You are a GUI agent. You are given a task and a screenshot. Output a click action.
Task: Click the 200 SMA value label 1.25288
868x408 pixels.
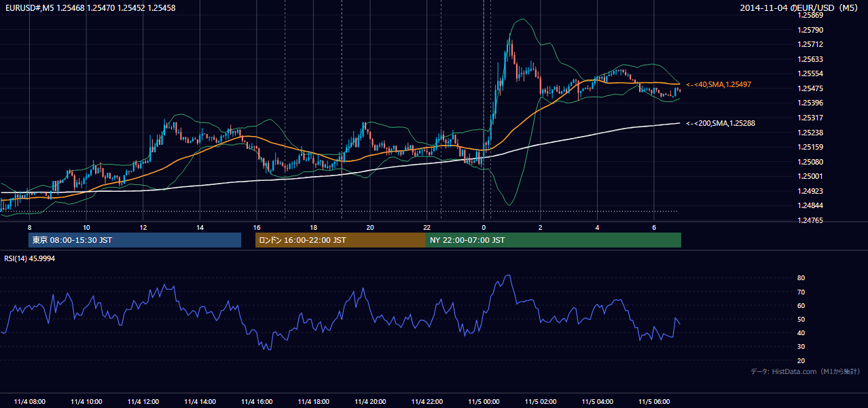(x=721, y=123)
